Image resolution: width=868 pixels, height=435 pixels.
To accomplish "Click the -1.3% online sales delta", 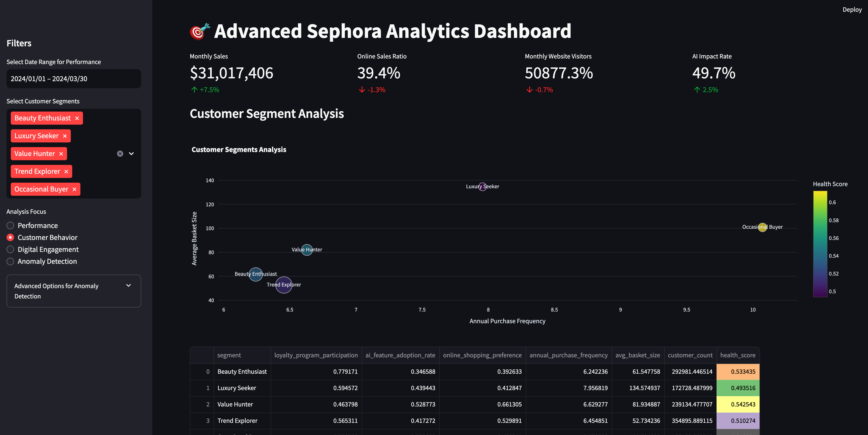I will [x=372, y=90].
